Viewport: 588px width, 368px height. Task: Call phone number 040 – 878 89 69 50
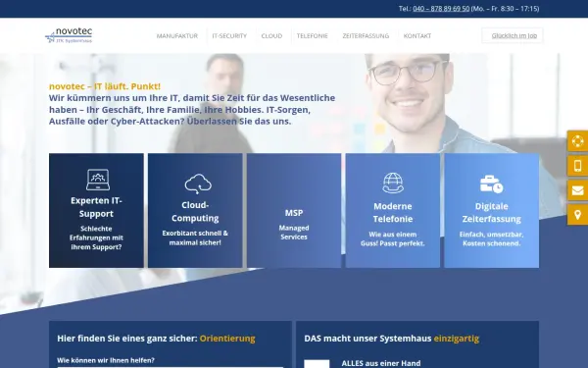click(441, 9)
